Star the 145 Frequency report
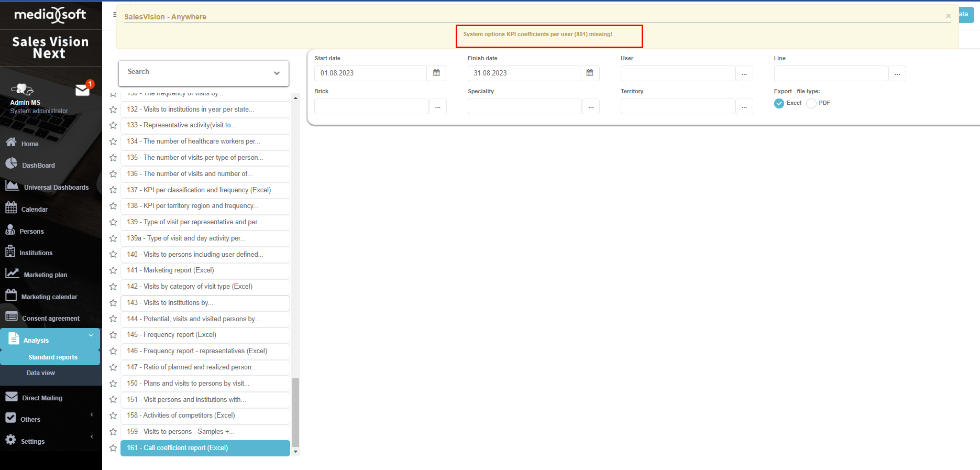Screen dimensions: 980x470 pyautogui.click(x=113, y=335)
